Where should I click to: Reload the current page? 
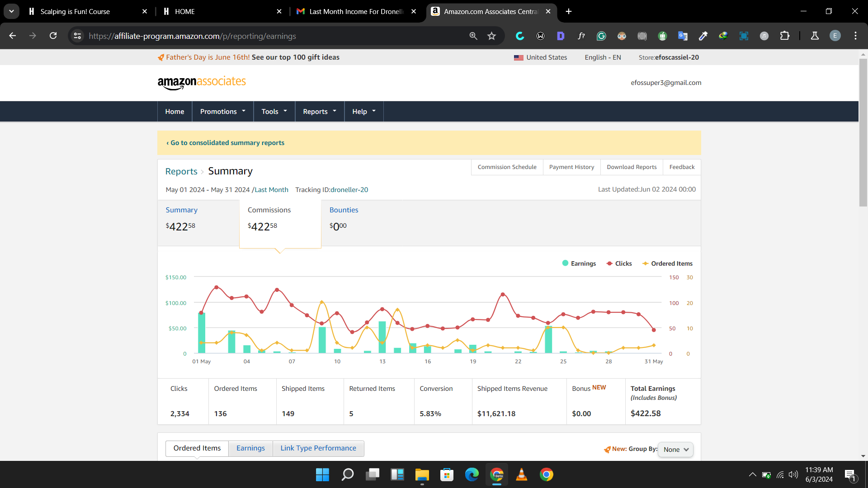pos(53,36)
